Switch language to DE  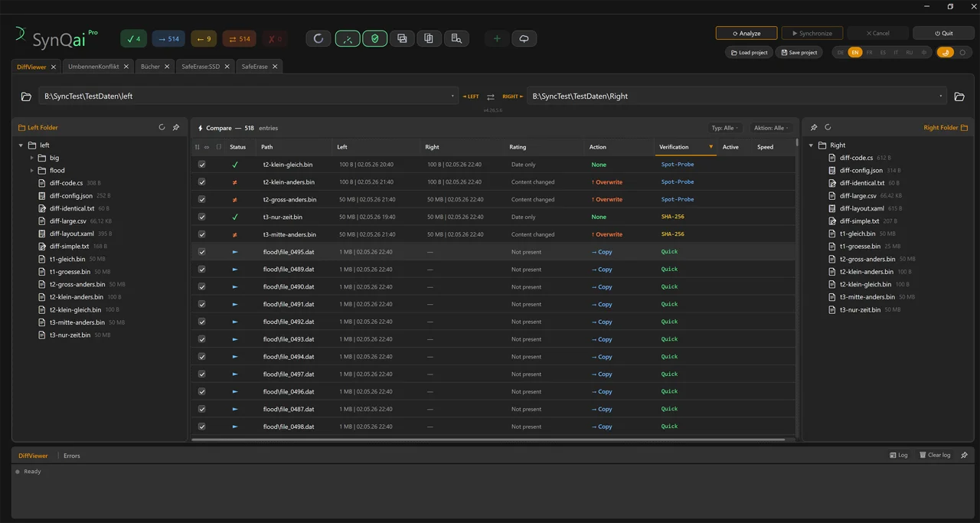pos(841,52)
